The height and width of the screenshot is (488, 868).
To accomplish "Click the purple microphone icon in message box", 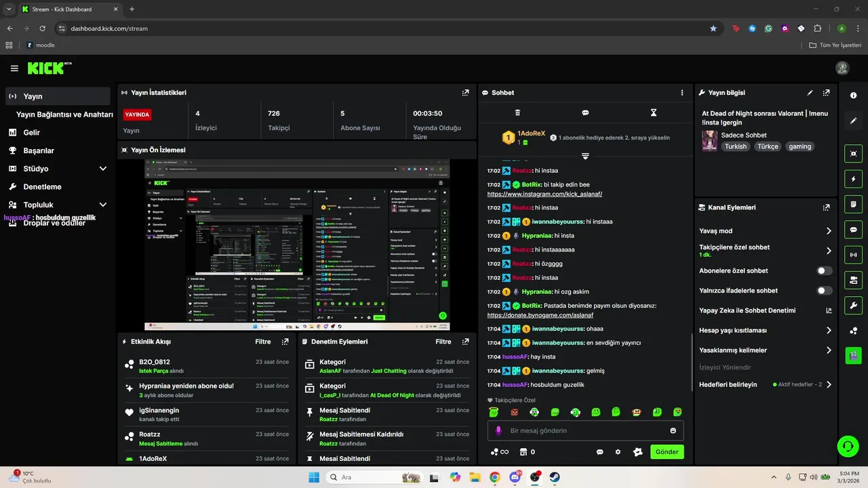I will point(498,430).
